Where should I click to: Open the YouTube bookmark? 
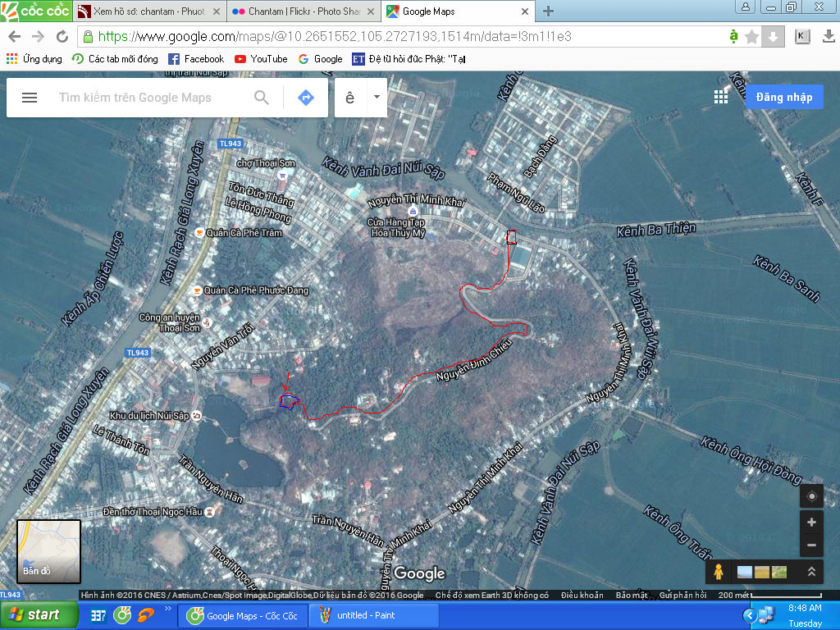click(x=261, y=59)
